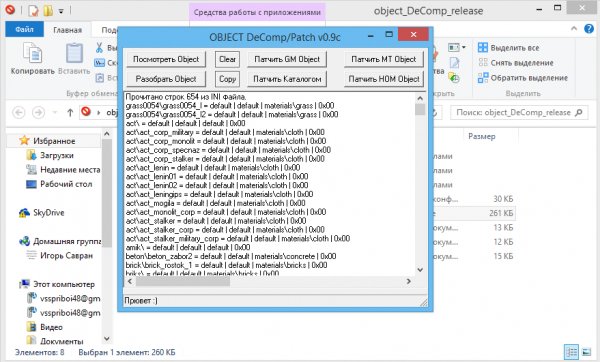The width and height of the screenshot is (600, 362).
Task: Click Патчить HOM Object button
Action: [x=384, y=79]
